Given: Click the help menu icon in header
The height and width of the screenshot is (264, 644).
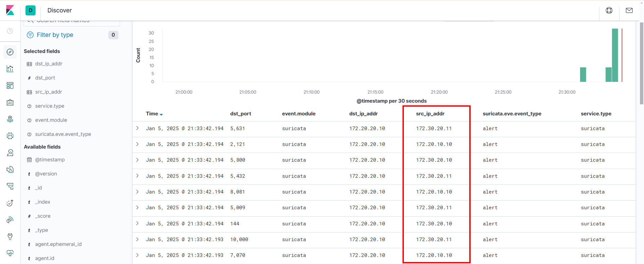Looking at the screenshot, I should [x=609, y=10].
